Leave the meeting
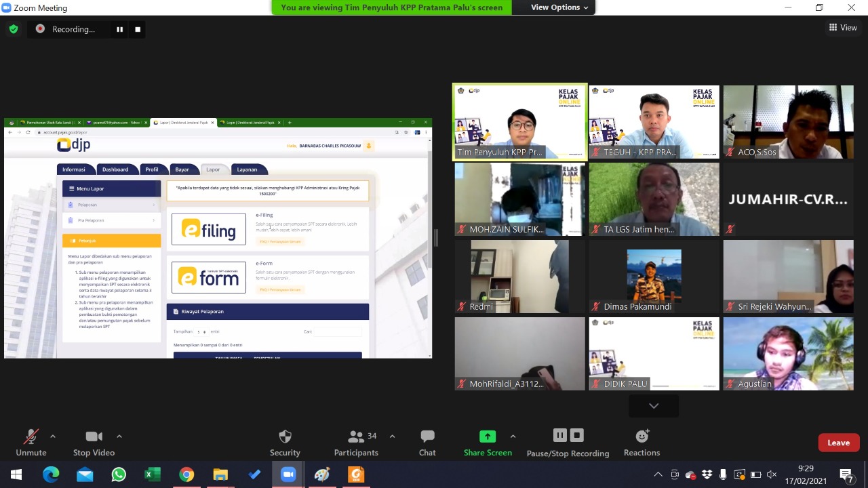The width and height of the screenshot is (868, 488). click(838, 443)
